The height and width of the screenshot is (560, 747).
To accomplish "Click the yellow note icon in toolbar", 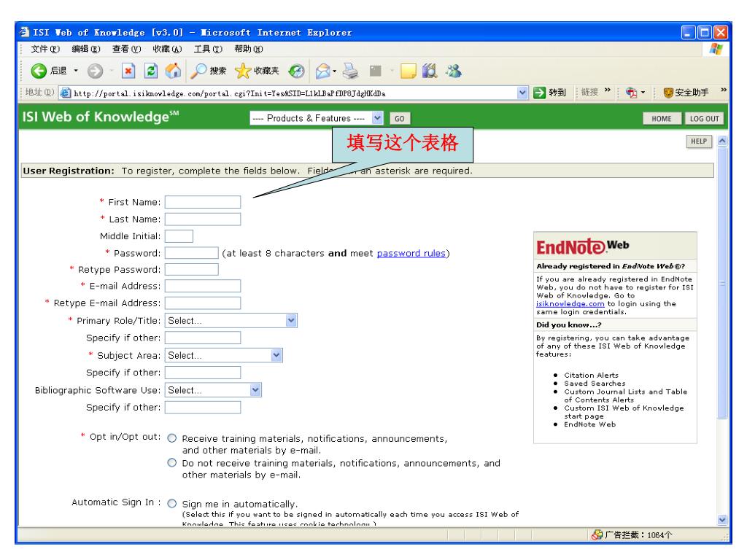I will tap(409, 71).
